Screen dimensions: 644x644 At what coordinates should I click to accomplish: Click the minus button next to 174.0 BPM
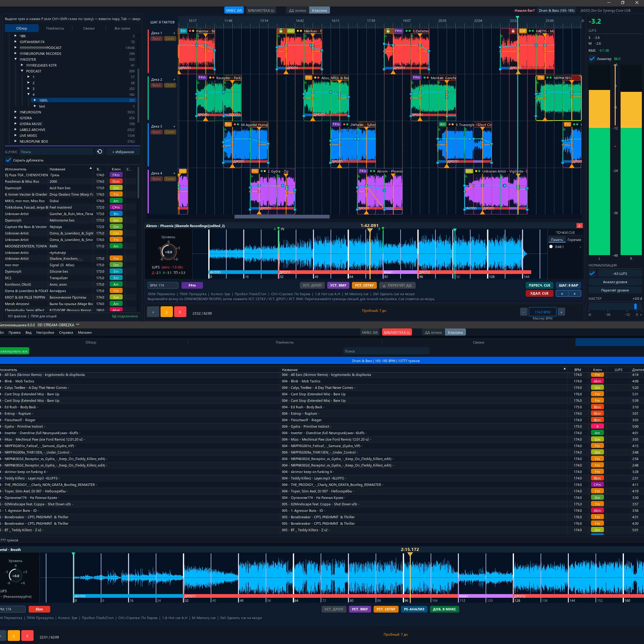pyautogui.click(x=524, y=312)
